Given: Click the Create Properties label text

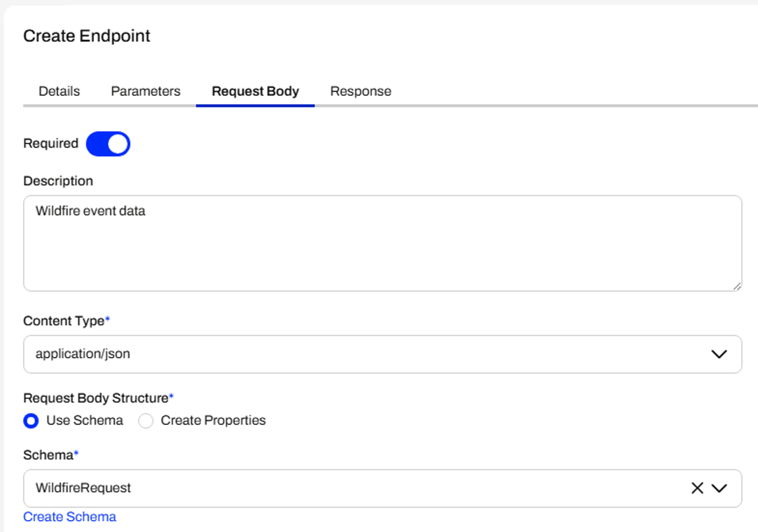Looking at the screenshot, I should pos(213,420).
